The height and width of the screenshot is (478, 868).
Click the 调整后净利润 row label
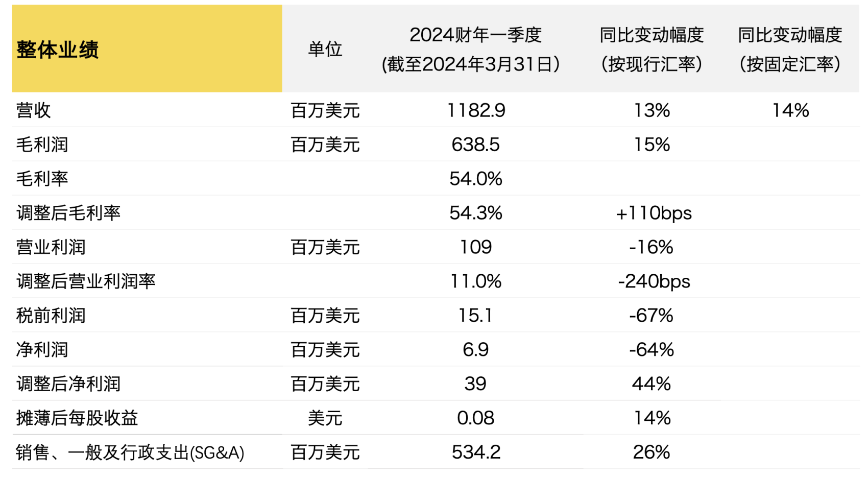[68, 384]
